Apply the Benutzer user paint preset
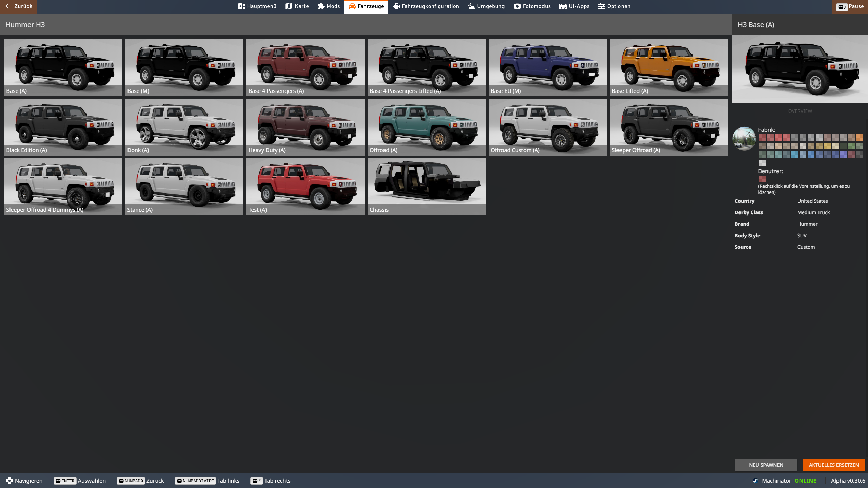868x488 pixels. (762, 179)
